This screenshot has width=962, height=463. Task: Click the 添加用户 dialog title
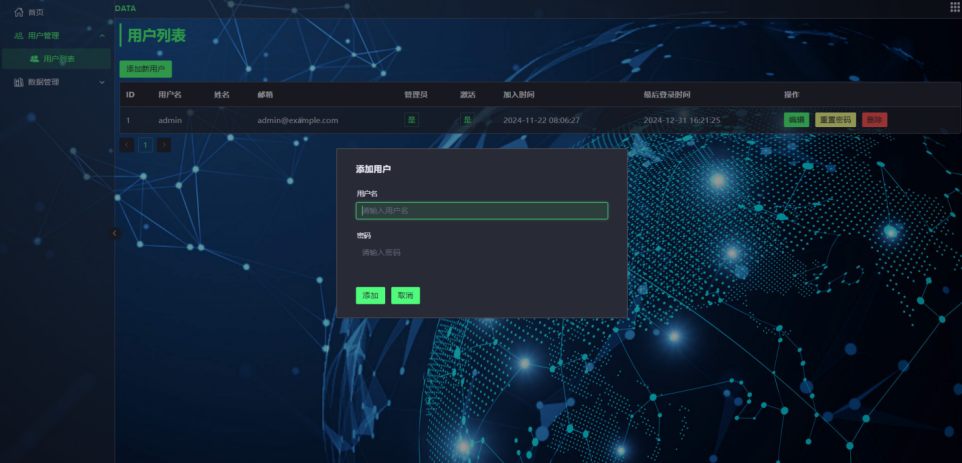point(374,169)
